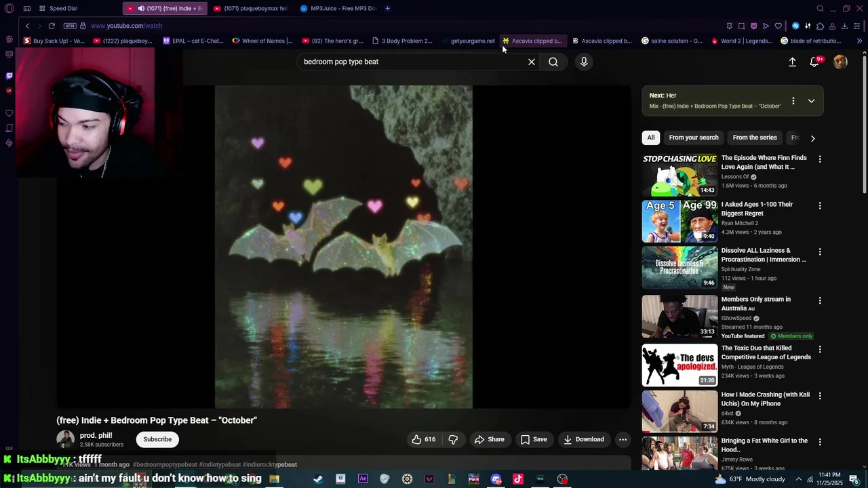The width and height of the screenshot is (868, 488).
Task: Open options for Crashing on iPhone video
Action: tap(820, 395)
